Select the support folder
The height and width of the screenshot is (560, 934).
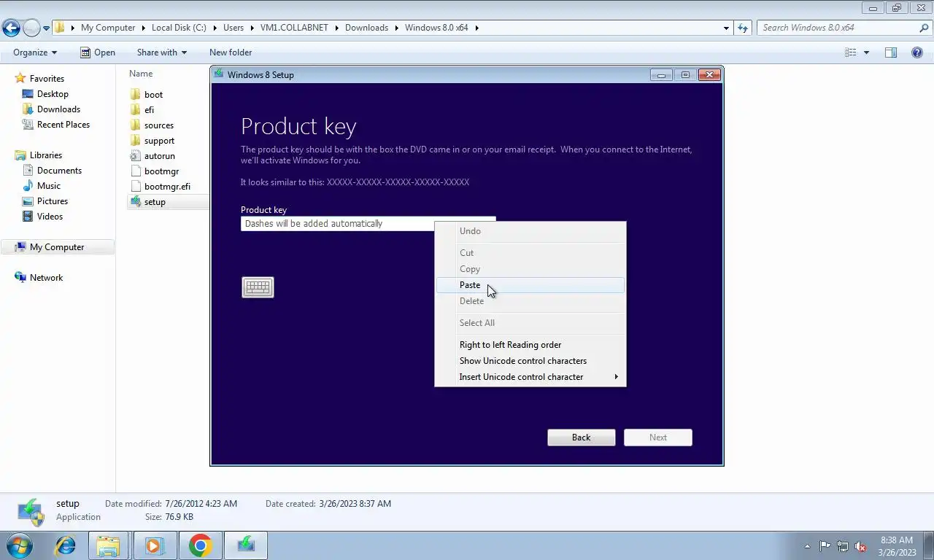click(x=159, y=141)
